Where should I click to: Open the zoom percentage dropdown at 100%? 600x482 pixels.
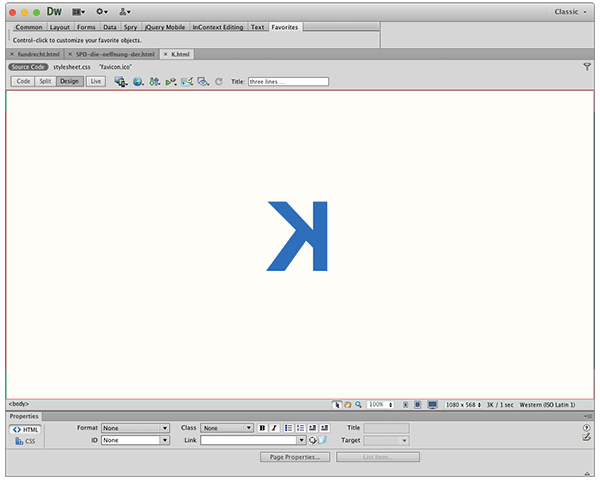(x=380, y=405)
